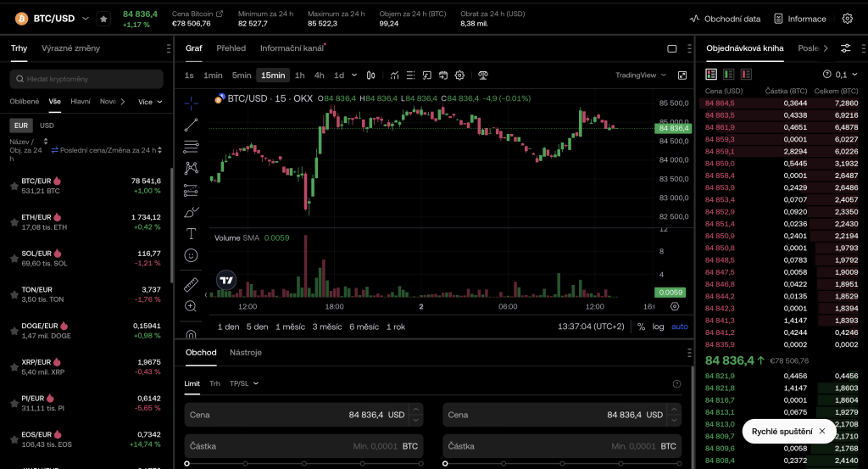
Task: Expand more order book tabs arrow
Action: point(826,48)
